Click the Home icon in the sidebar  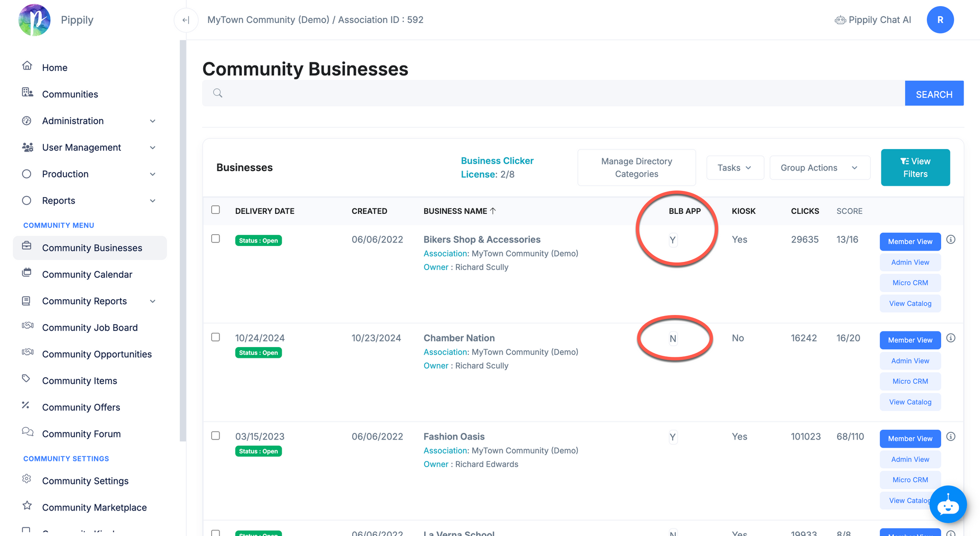[28, 66]
